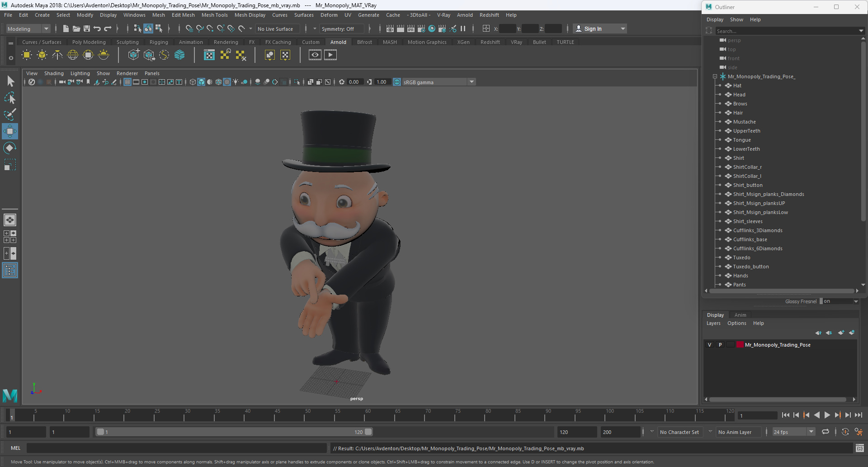Create Arnold physical sky from shelf

tap(104, 55)
